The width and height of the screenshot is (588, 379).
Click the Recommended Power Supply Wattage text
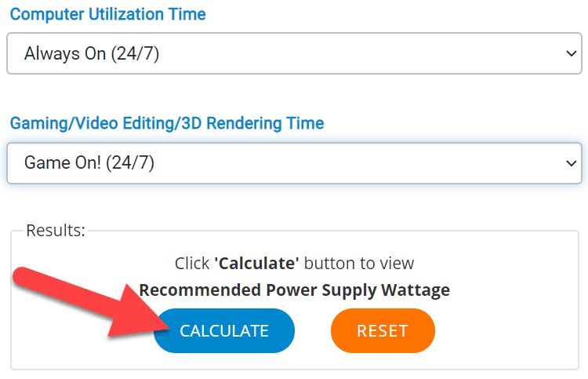point(294,290)
